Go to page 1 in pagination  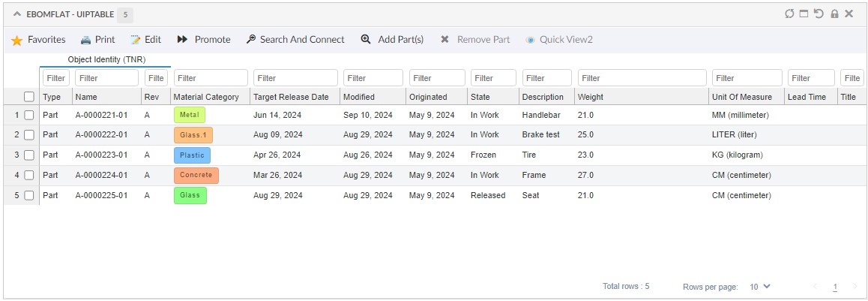click(x=835, y=287)
